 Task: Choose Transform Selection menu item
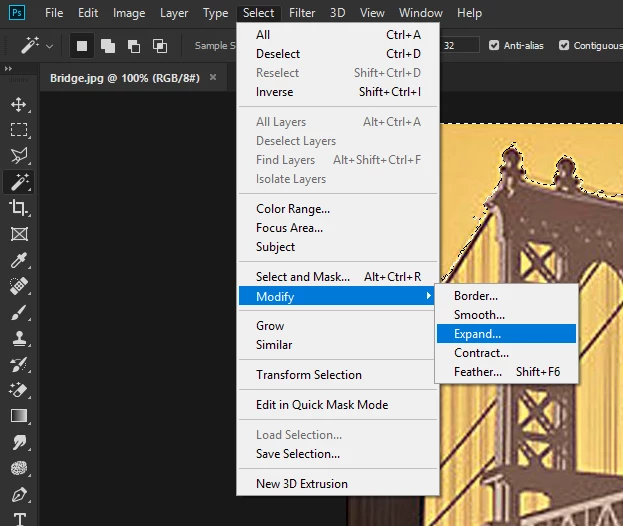339,375
